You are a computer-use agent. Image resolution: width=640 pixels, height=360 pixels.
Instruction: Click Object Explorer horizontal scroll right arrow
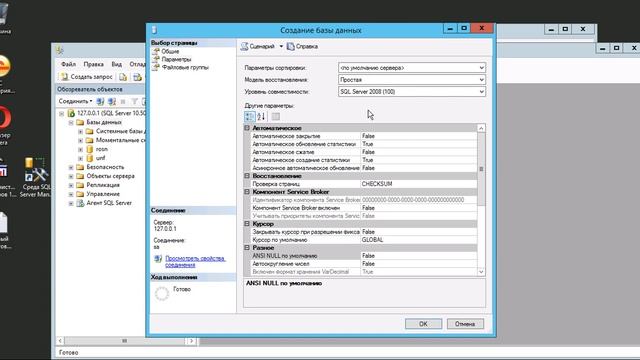[x=191, y=341]
